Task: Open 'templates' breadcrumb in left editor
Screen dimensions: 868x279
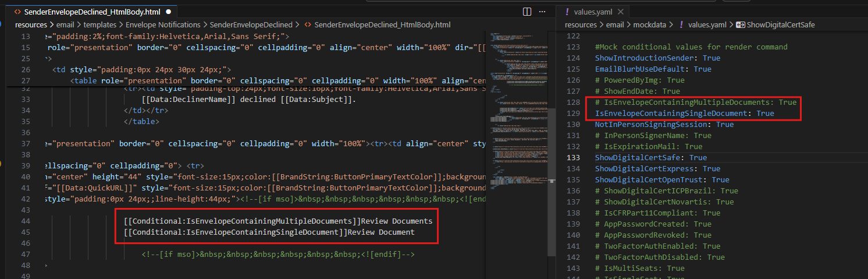Action: (99, 24)
